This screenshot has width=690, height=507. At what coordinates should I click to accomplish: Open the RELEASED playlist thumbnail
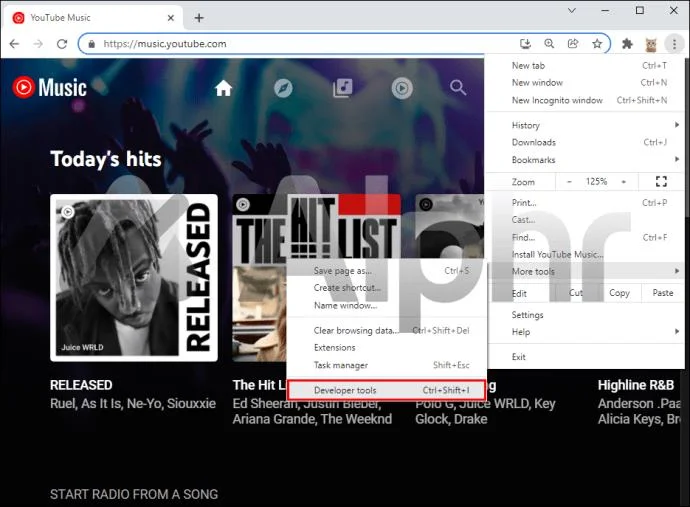point(134,278)
